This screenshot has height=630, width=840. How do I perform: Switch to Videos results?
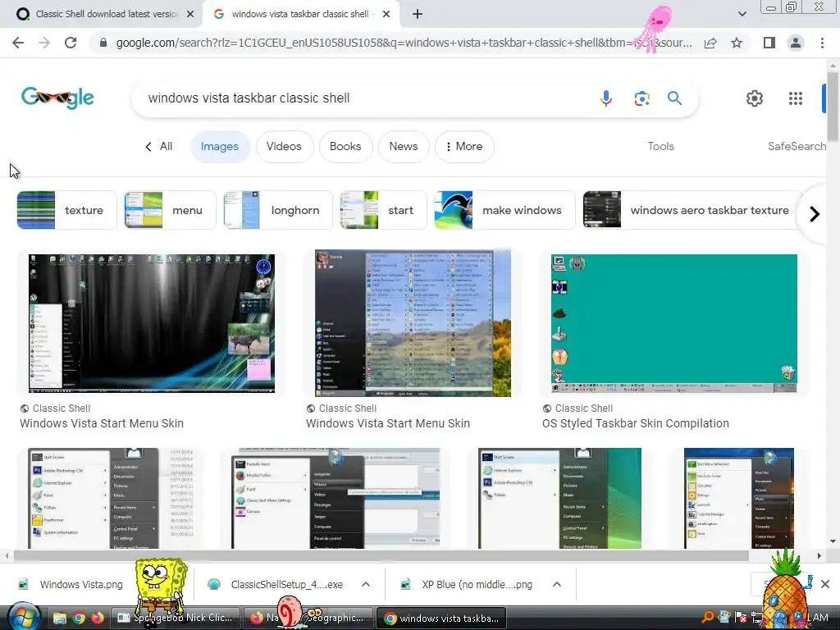click(x=284, y=147)
